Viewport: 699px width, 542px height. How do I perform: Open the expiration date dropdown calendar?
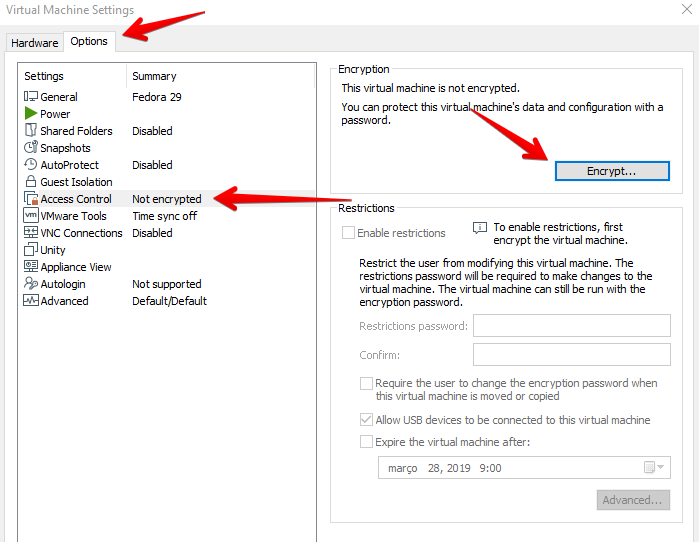click(654, 468)
